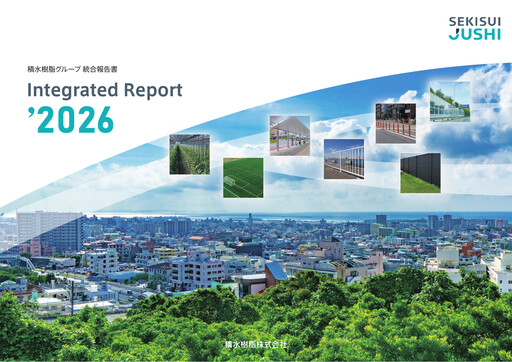Open the greenhouse crop rows thumbnail
The image size is (512, 362).
(x=190, y=154)
